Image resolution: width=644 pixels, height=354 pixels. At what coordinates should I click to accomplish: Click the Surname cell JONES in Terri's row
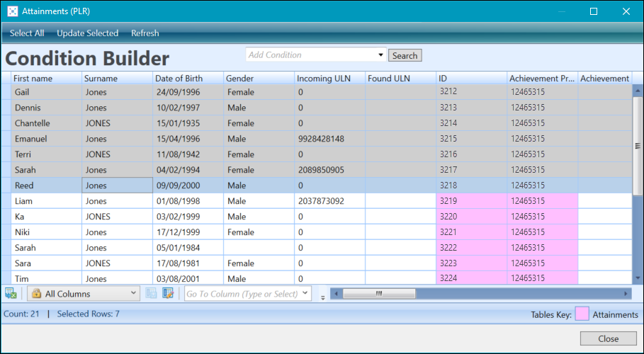(x=118, y=154)
